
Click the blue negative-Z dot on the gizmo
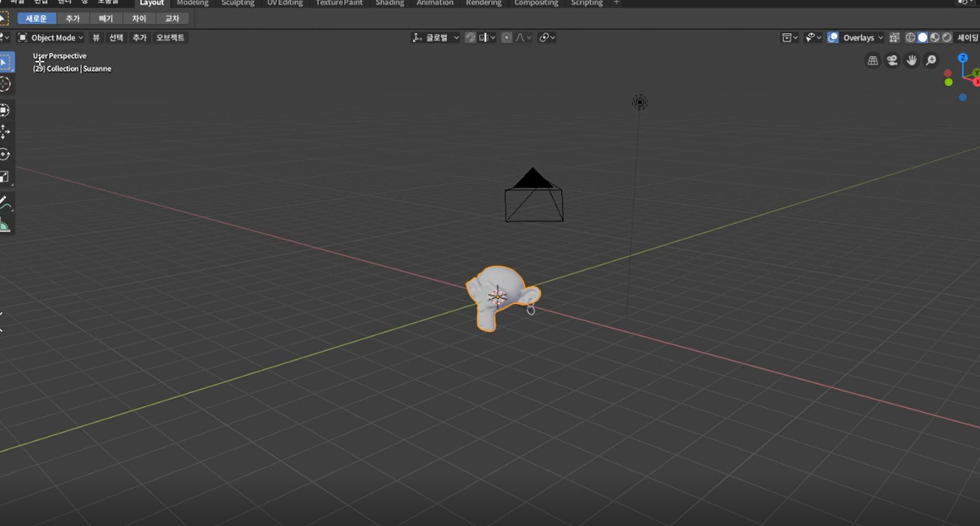click(x=963, y=97)
